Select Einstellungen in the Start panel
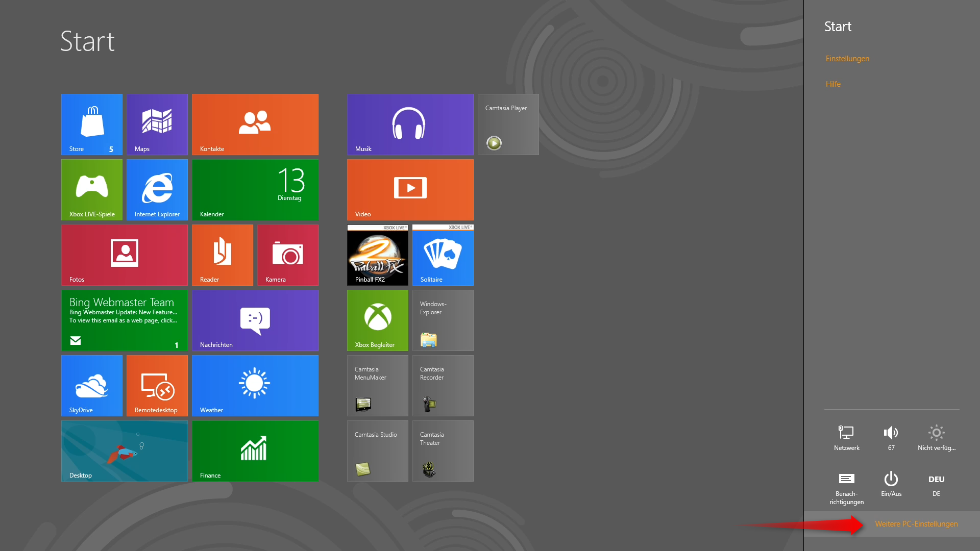Screen dimensions: 980x551 [x=847, y=58]
